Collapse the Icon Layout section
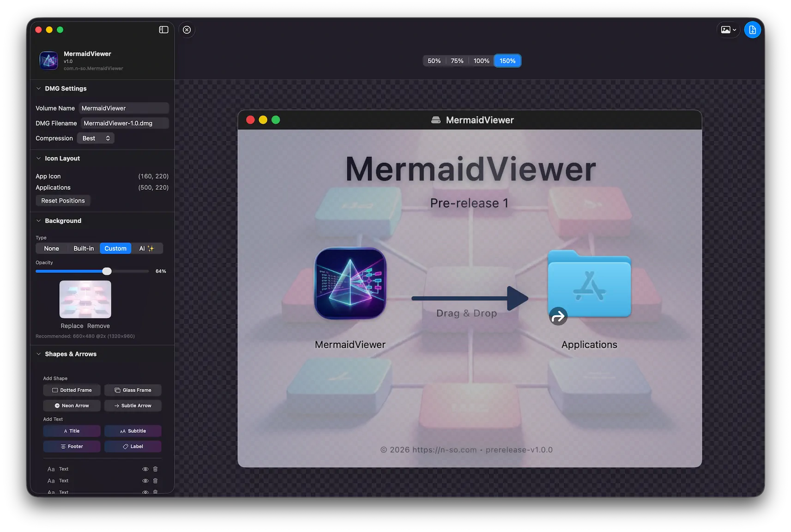The height and width of the screenshot is (532, 791). point(39,158)
